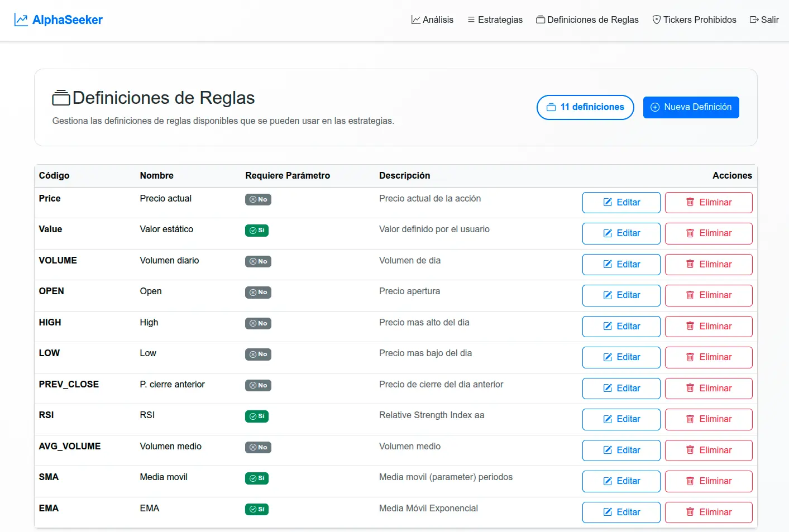The image size is (789, 532).
Task: Click the Nombre column header
Action: (x=157, y=176)
